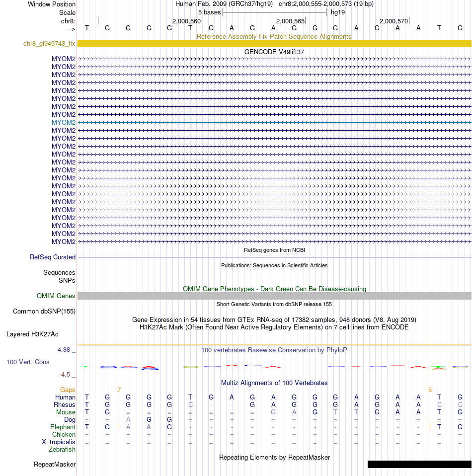The image size is (472, 476).
Task: Click the GTEx Gene Expression track title
Action: coord(274,319)
